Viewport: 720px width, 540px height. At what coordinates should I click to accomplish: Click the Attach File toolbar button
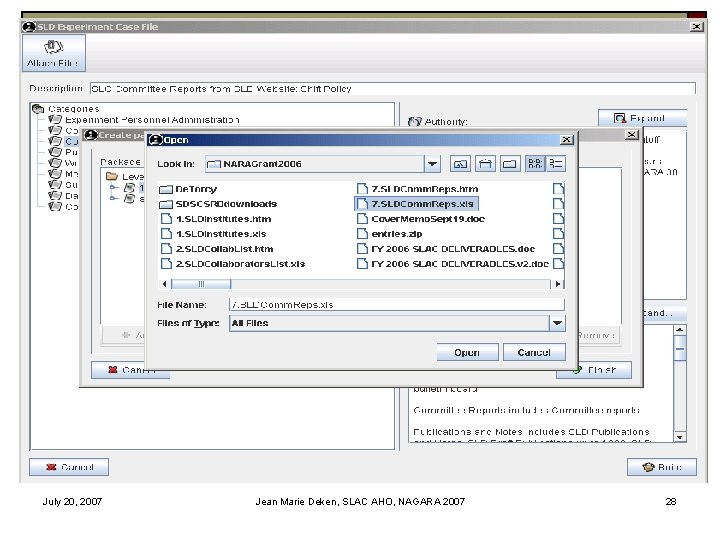pyautogui.click(x=53, y=53)
